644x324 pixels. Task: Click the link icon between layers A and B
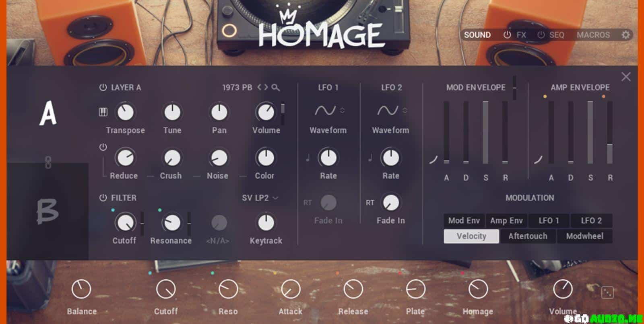[x=48, y=163]
